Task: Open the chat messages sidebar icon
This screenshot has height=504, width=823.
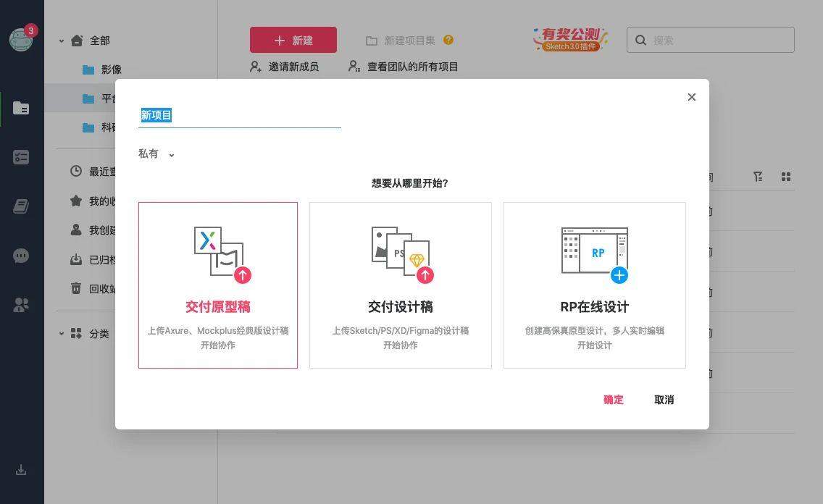Action: [x=21, y=256]
